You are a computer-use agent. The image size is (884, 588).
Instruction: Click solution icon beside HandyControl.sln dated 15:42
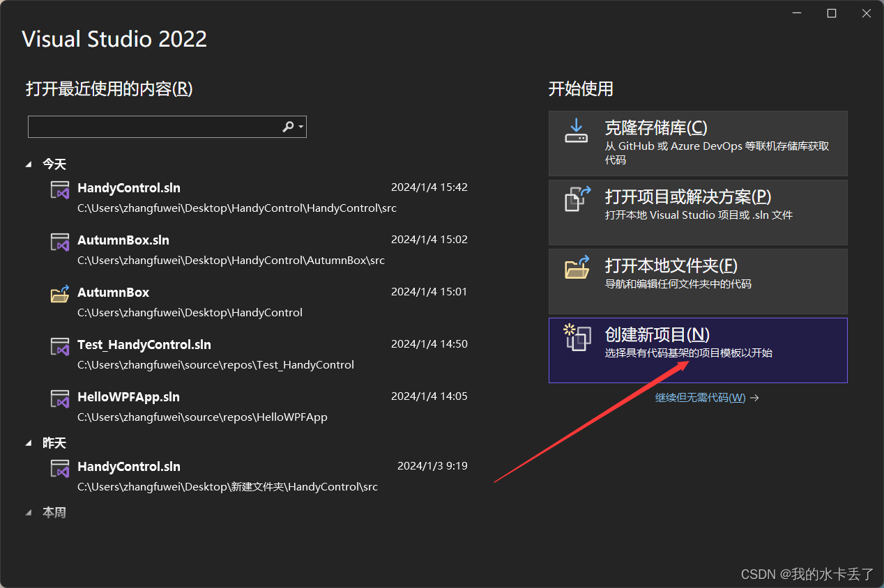(x=60, y=189)
